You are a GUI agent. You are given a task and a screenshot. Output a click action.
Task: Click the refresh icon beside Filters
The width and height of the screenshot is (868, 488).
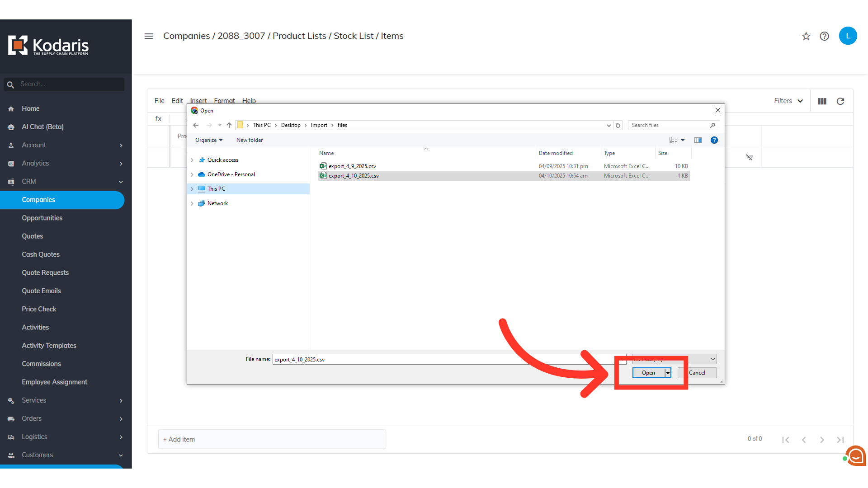[840, 101]
